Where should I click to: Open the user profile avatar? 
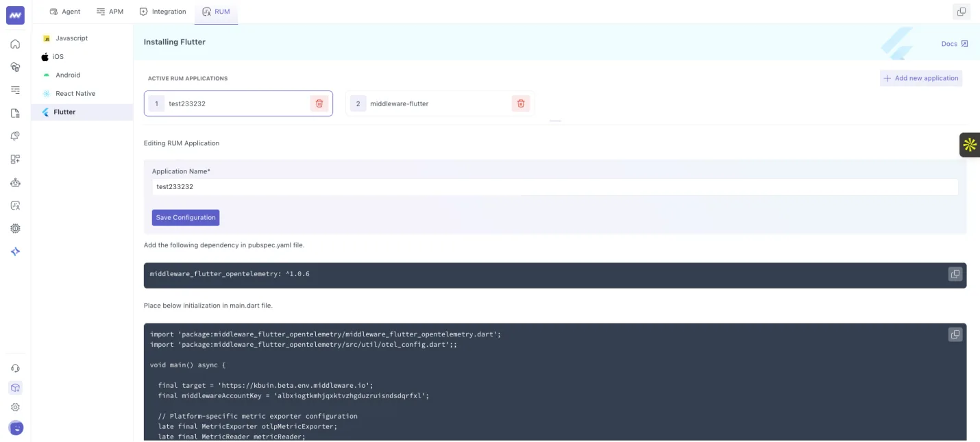coord(16,428)
